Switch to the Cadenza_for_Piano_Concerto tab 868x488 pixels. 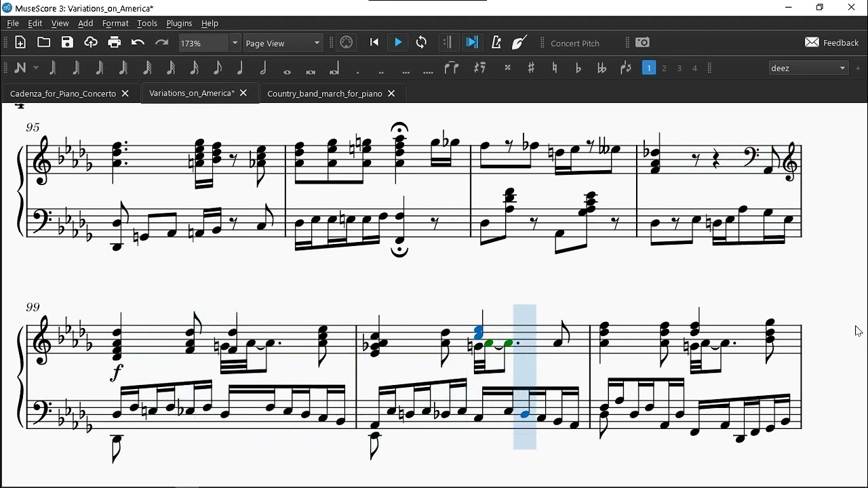[63, 94]
